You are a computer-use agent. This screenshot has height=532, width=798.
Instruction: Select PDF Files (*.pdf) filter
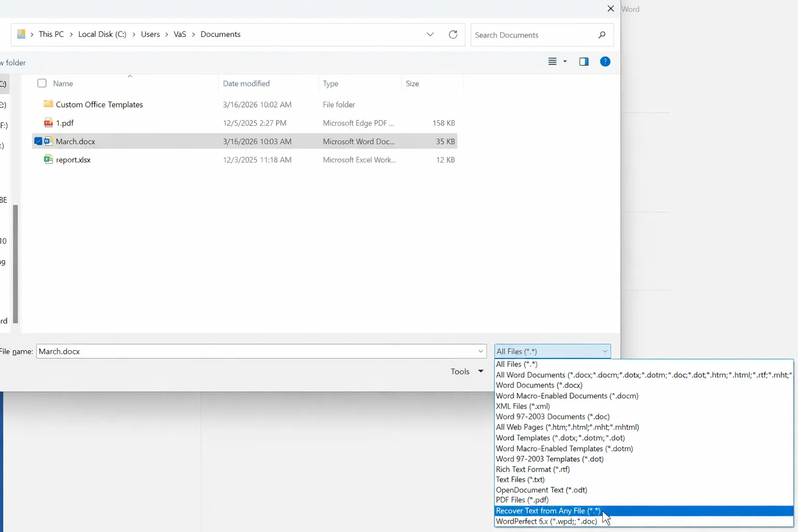pos(644,500)
